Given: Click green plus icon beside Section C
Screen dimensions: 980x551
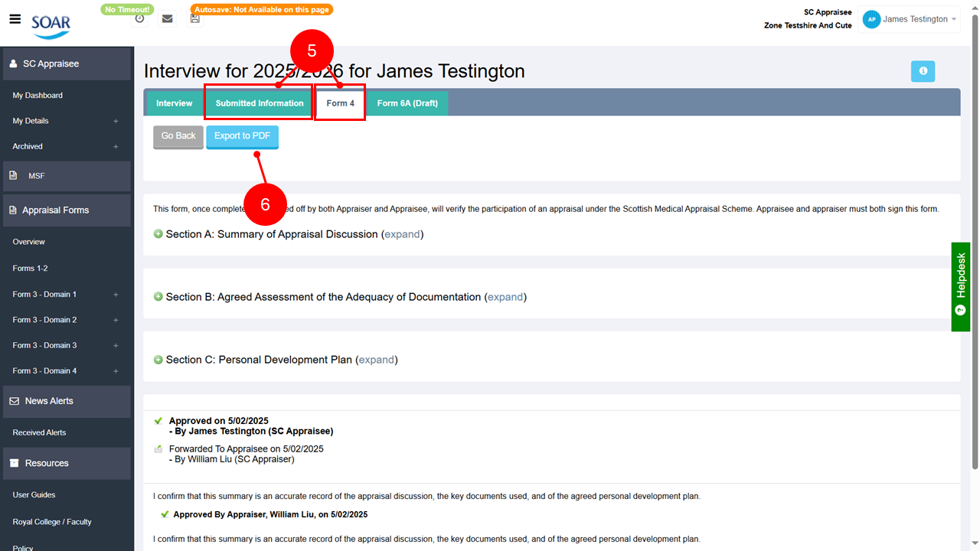Looking at the screenshot, I should pos(158,360).
